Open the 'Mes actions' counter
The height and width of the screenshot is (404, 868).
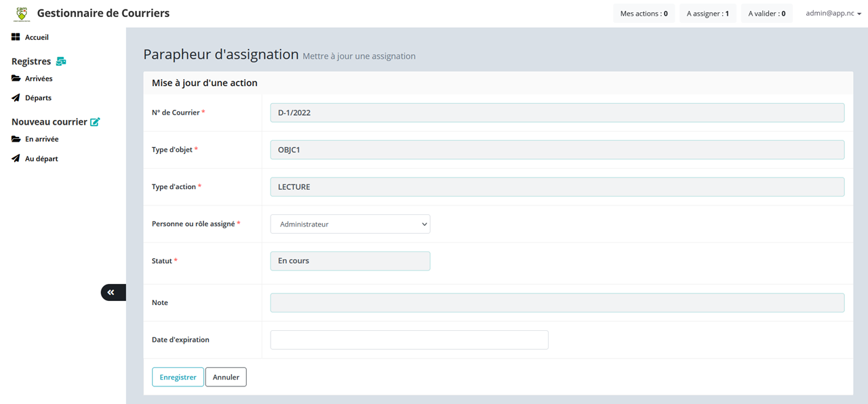(644, 14)
